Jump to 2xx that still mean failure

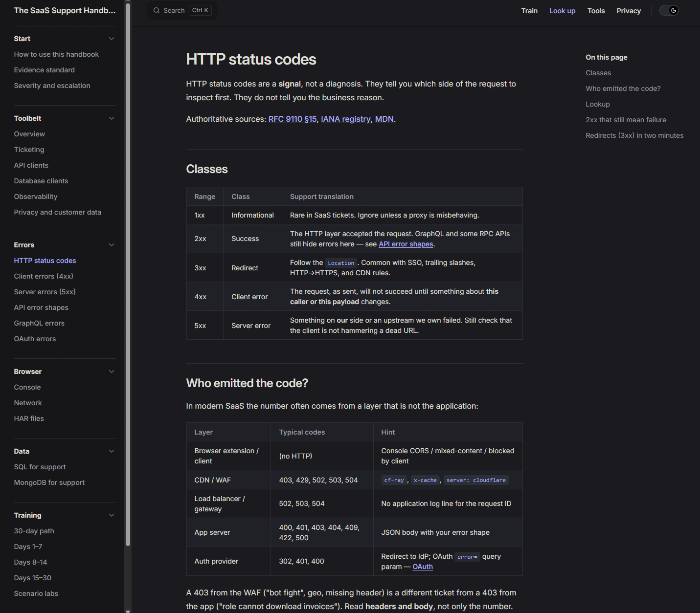626,120
